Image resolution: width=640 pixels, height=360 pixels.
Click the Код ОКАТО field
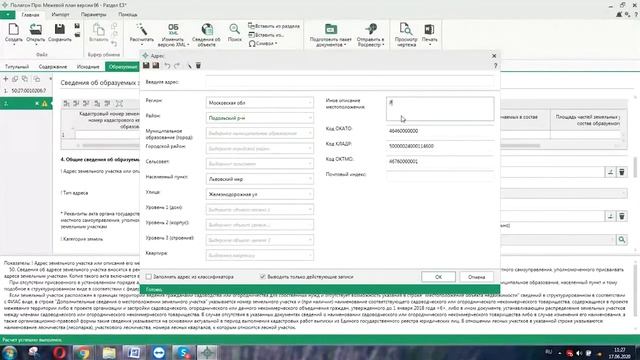[440, 131]
